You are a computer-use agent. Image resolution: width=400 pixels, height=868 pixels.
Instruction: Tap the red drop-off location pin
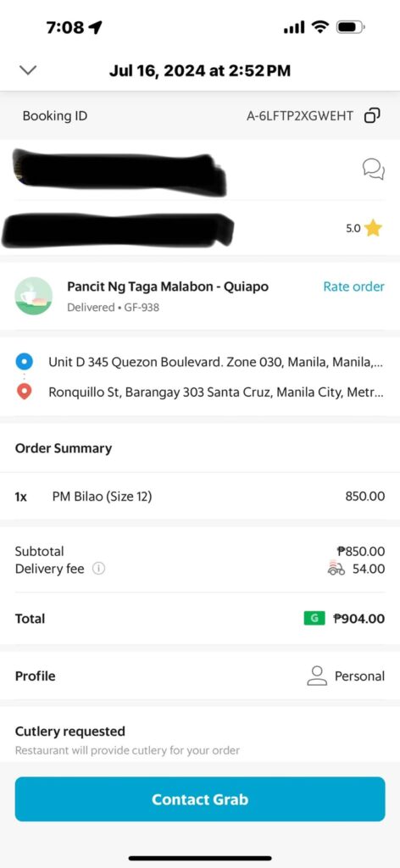tap(24, 392)
